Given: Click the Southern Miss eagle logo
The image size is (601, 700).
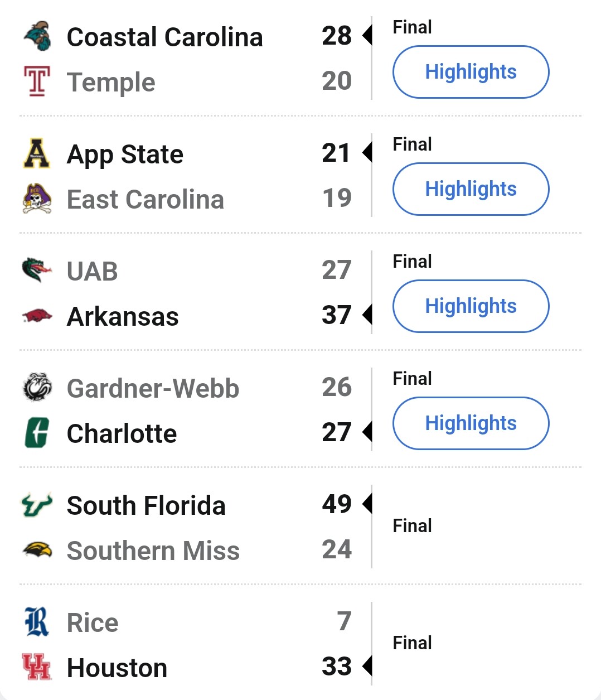Looking at the screenshot, I should point(37,550).
